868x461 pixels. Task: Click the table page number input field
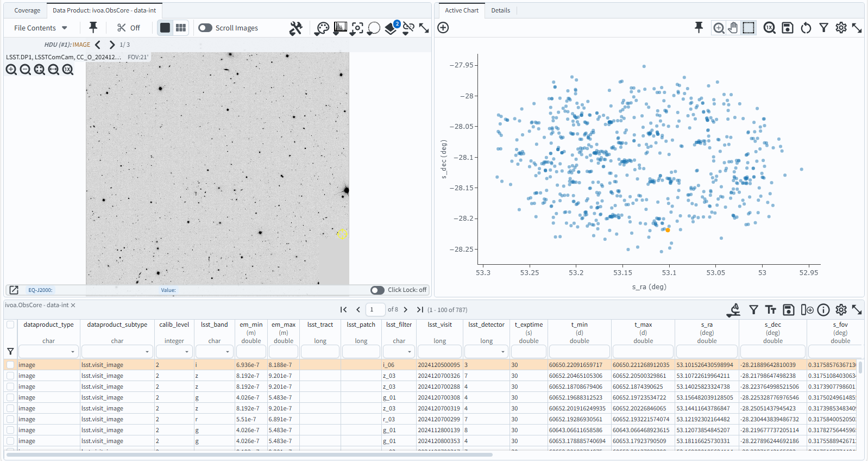pyautogui.click(x=375, y=310)
